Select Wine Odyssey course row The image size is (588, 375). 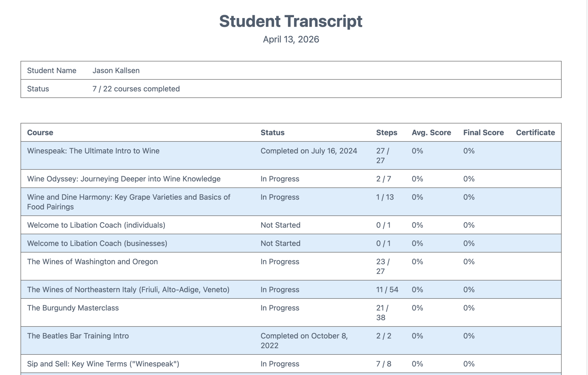[x=291, y=179]
